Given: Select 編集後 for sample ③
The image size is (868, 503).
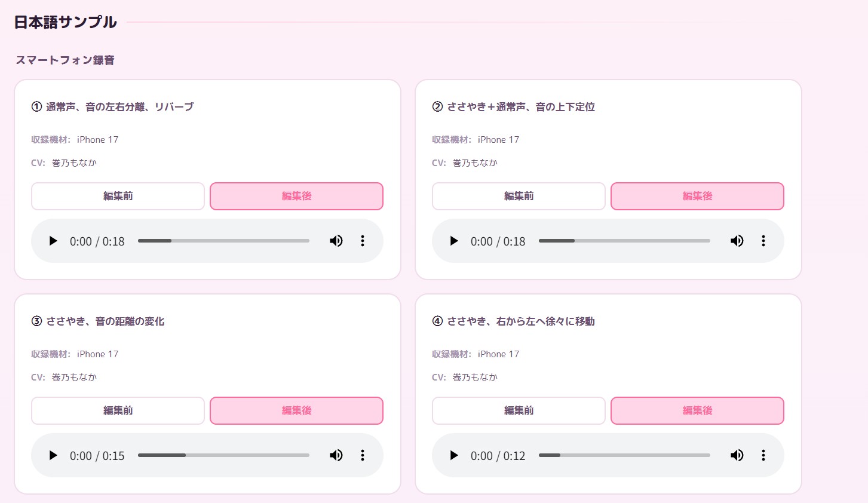Looking at the screenshot, I should pyautogui.click(x=296, y=410).
